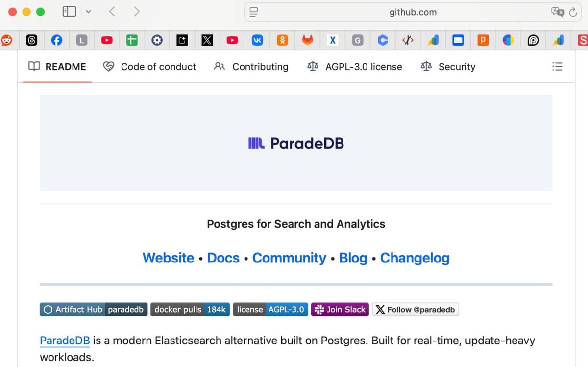
Task: Open the blue X on white pinned tab
Action: pyautogui.click(x=333, y=40)
